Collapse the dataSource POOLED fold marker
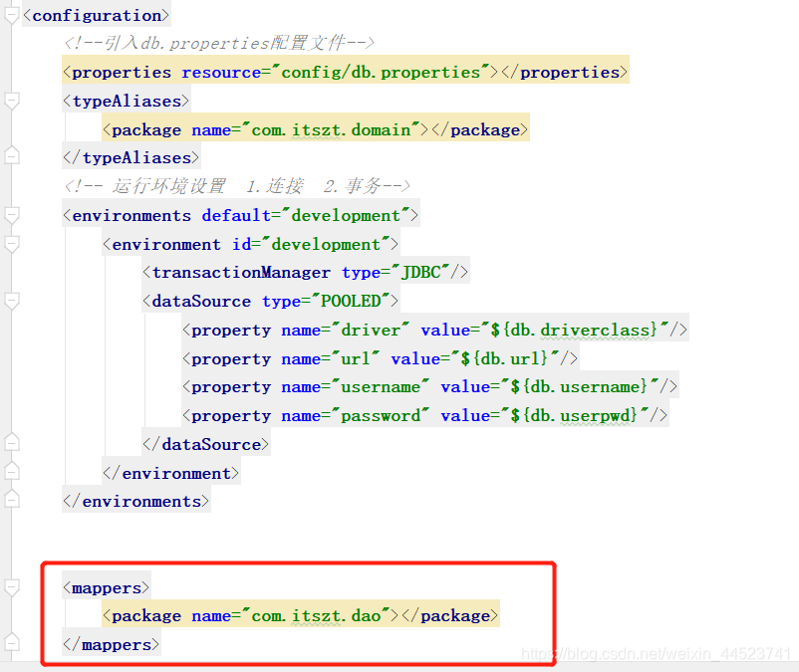The height and width of the screenshot is (672, 799). pos(12,301)
